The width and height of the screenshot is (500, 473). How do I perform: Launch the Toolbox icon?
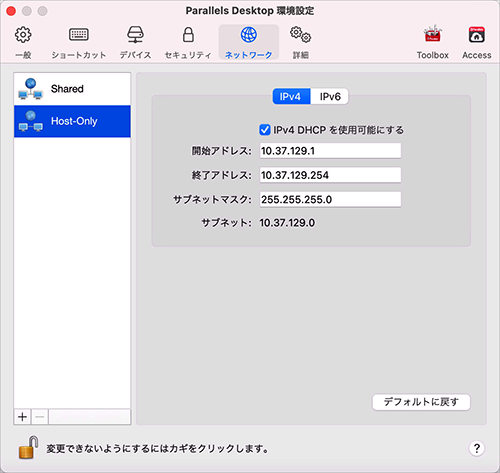click(x=432, y=34)
